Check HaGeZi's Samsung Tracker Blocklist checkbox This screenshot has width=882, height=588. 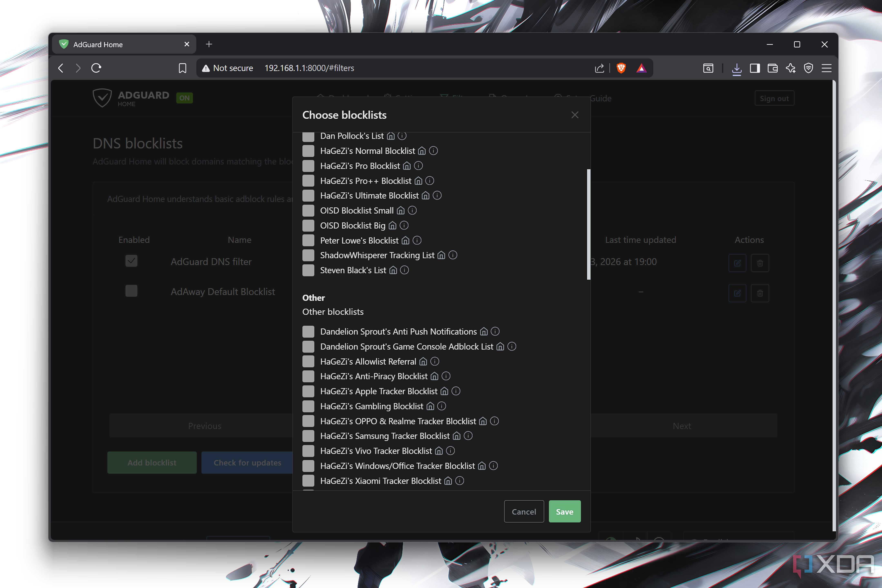pyautogui.click(x=308, y=436)
